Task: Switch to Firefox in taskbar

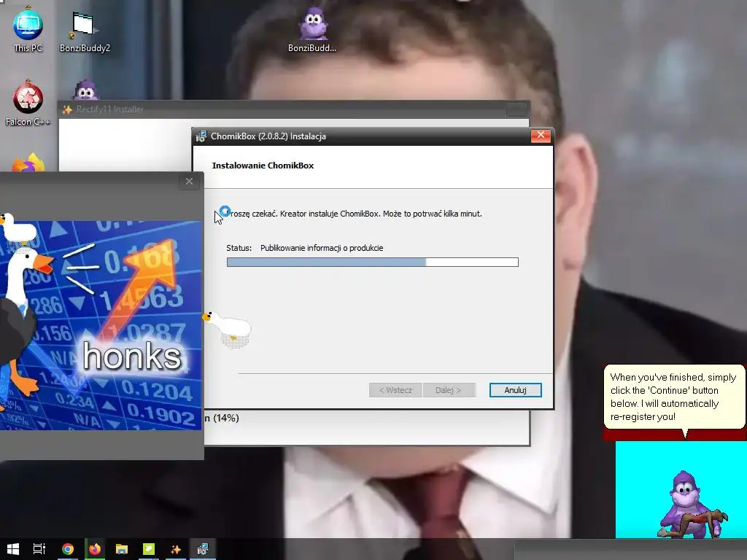Action: coord(95,549)
